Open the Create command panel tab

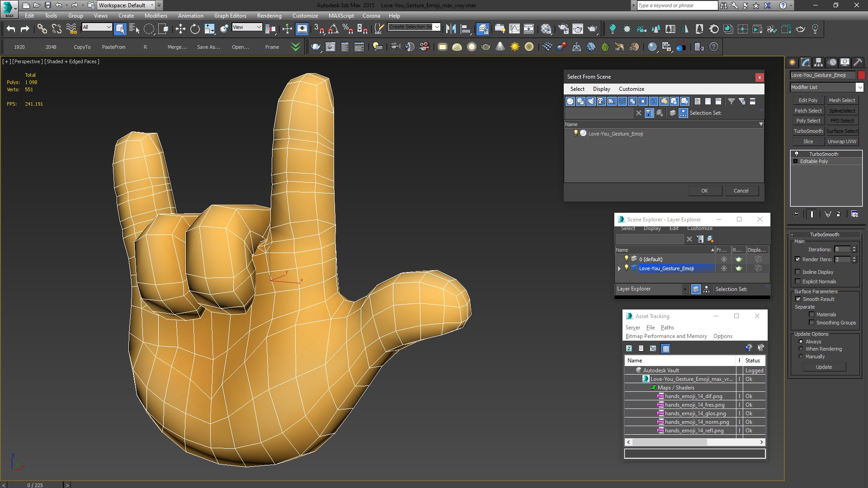(x=792, y=62)
